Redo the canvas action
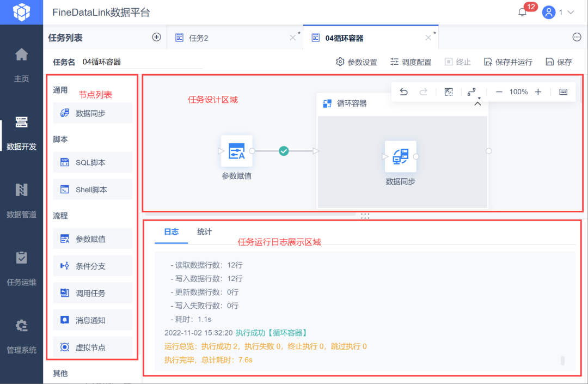The width and height of the screenshot is (588, 384). coord(424,92)
